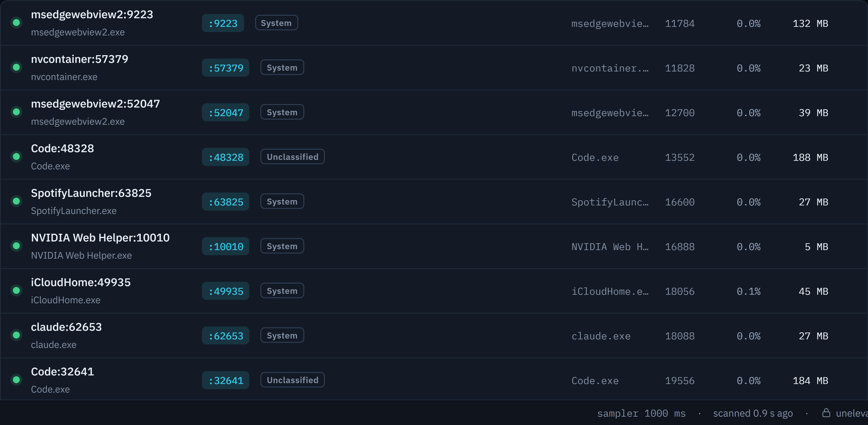Click green status dot for msedgewebview2:52047

pyautogui.click(x=16, y=112)
